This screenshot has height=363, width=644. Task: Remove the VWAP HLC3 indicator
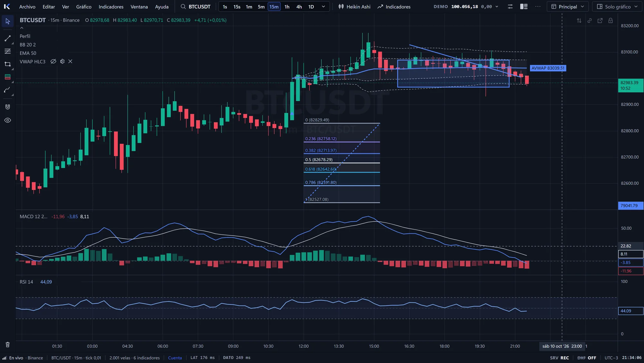(70, 61)
